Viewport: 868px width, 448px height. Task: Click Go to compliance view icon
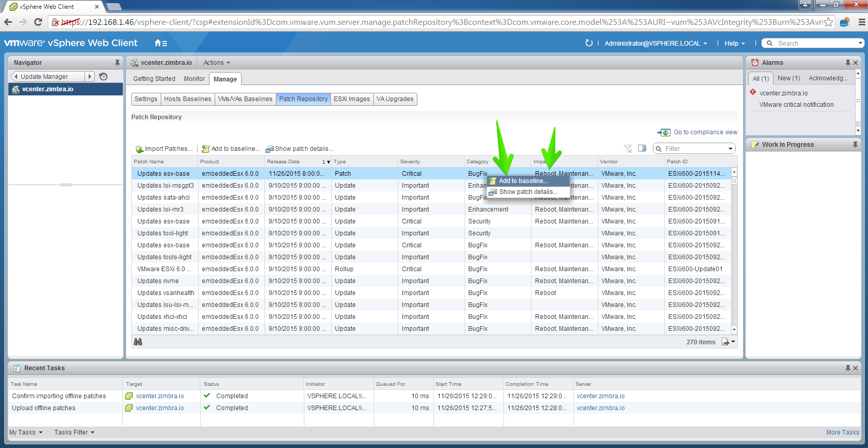point(664,132)
